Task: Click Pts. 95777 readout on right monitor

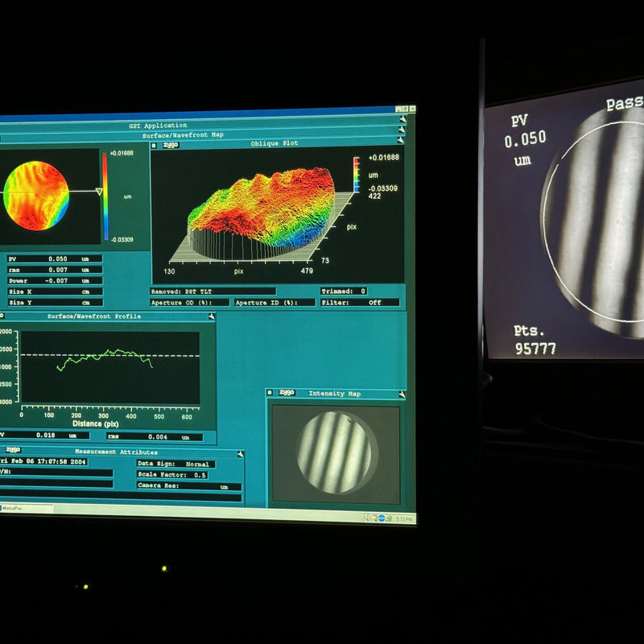Action: coord(535,340)
